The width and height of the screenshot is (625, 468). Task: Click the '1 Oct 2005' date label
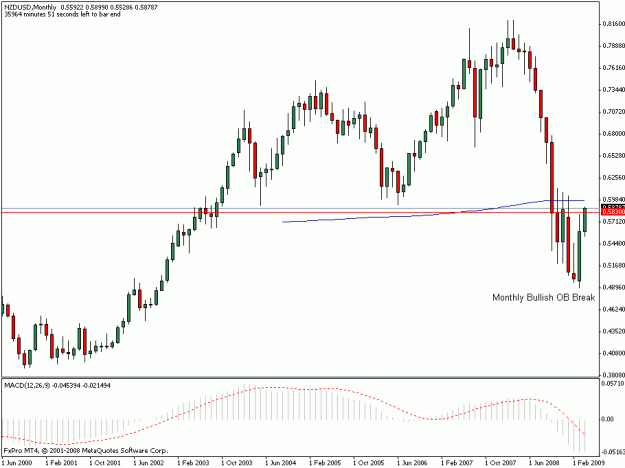coord(369,463)
